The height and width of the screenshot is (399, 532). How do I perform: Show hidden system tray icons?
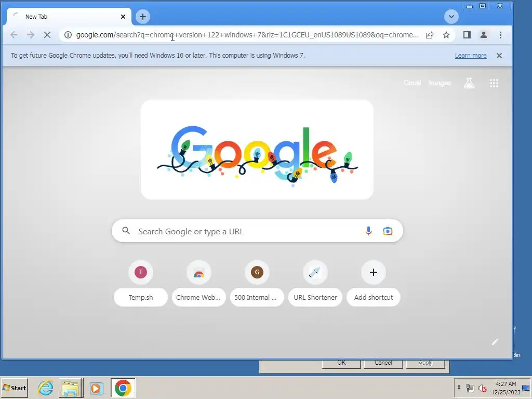pos(459,388)
